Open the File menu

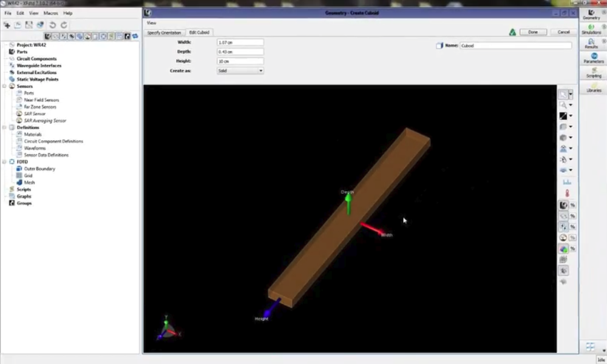(8, 13)
